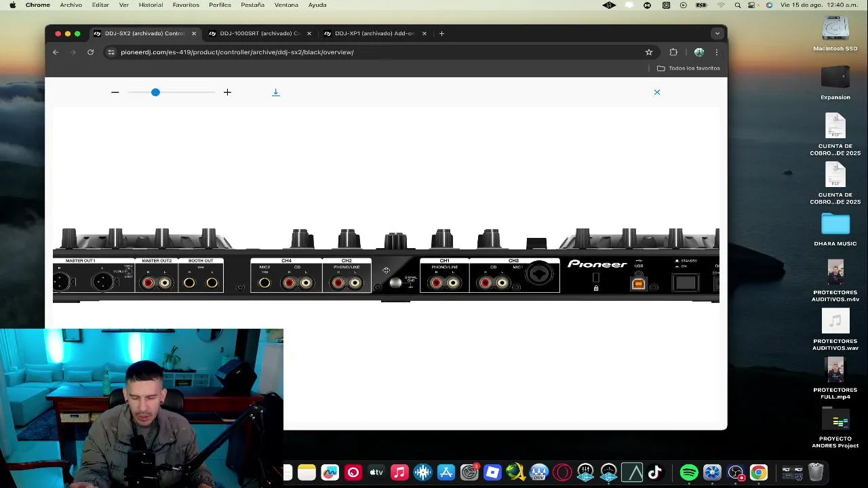Open Wi-Fi status in menu bar

721,5
